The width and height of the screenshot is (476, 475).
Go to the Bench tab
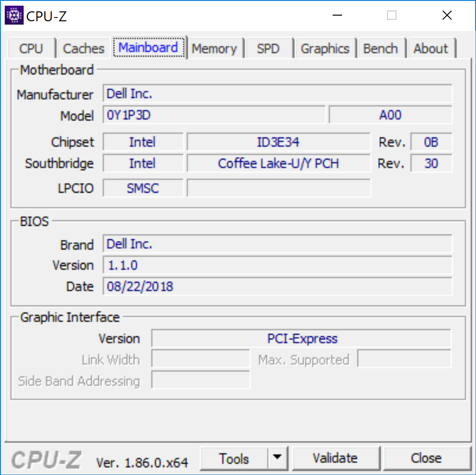[381, 48]
